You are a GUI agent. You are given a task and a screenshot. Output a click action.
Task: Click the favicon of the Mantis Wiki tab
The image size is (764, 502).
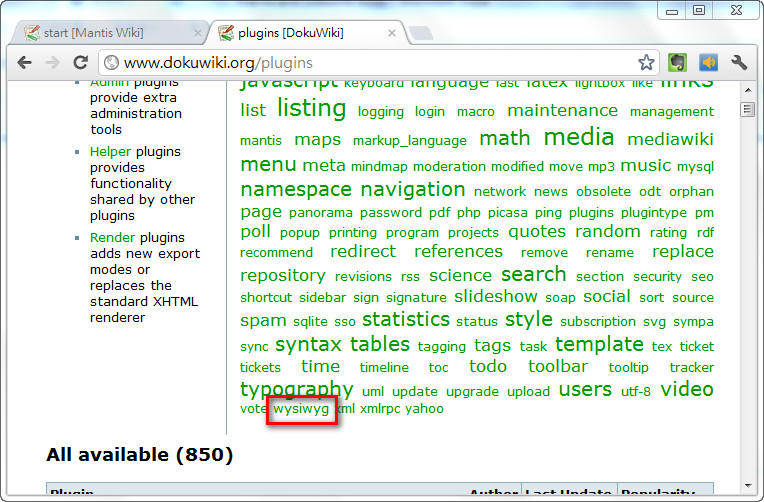[32, 33]
